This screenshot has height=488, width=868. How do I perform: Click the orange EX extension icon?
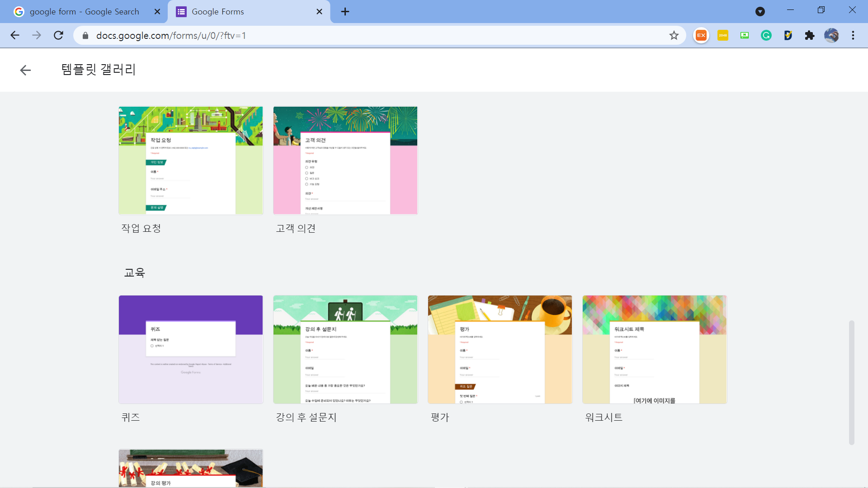701,35
